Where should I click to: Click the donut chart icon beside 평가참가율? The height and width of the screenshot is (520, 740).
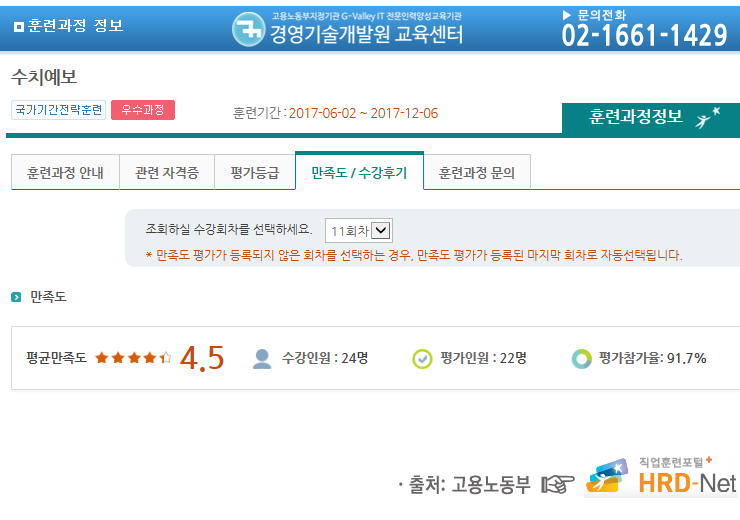[581, 358]
